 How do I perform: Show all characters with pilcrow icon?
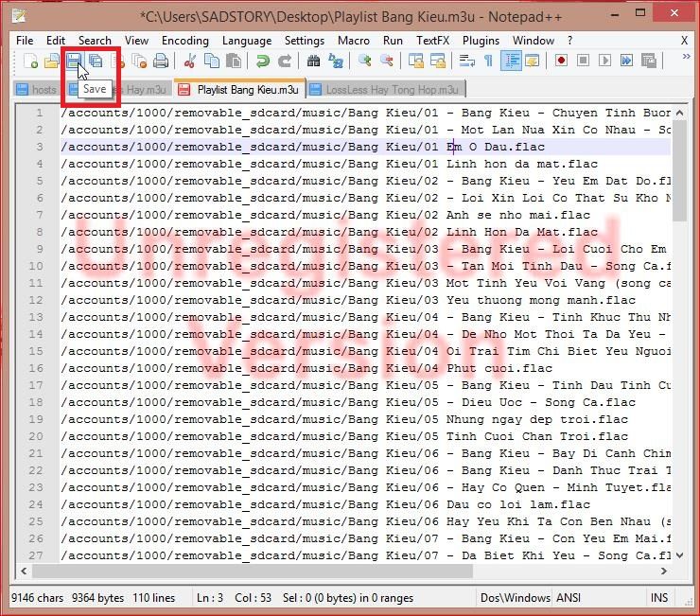488,61
